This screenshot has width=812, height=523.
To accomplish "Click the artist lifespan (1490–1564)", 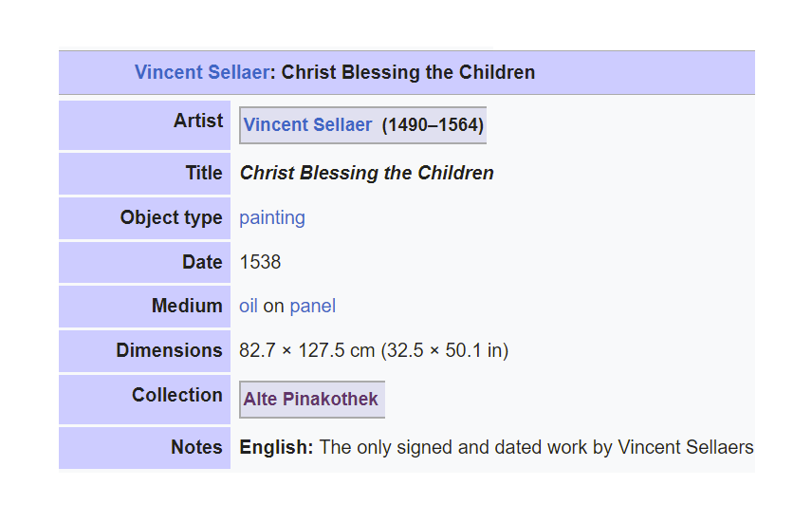I will point(433,125).
